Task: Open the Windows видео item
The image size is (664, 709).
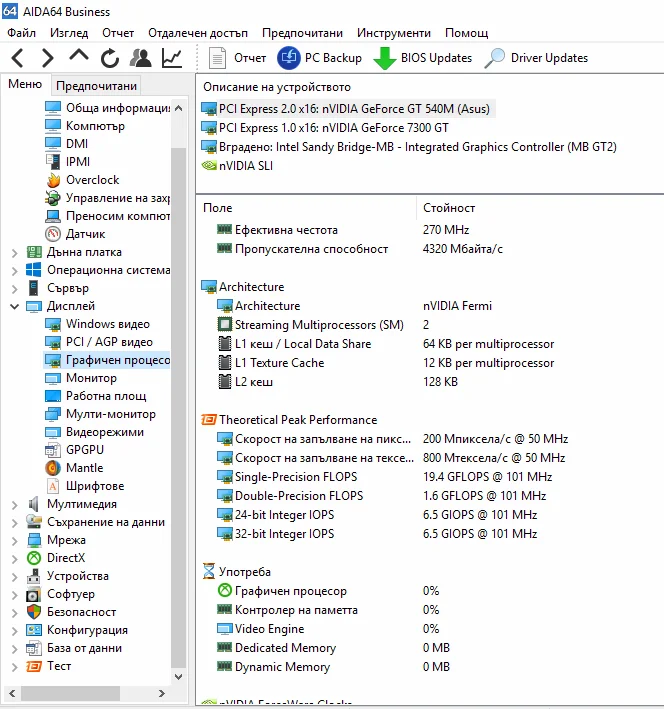Action: [98, 324]
